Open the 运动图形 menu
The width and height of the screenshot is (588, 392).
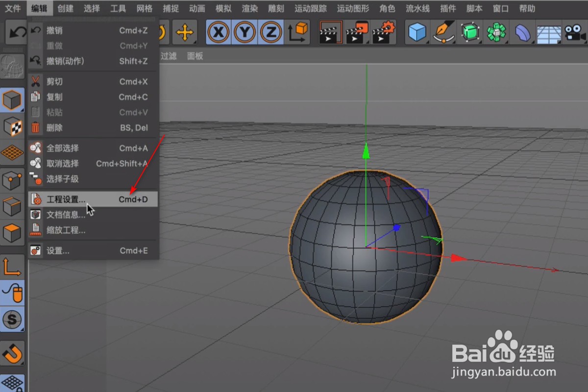tap(353, 8)
